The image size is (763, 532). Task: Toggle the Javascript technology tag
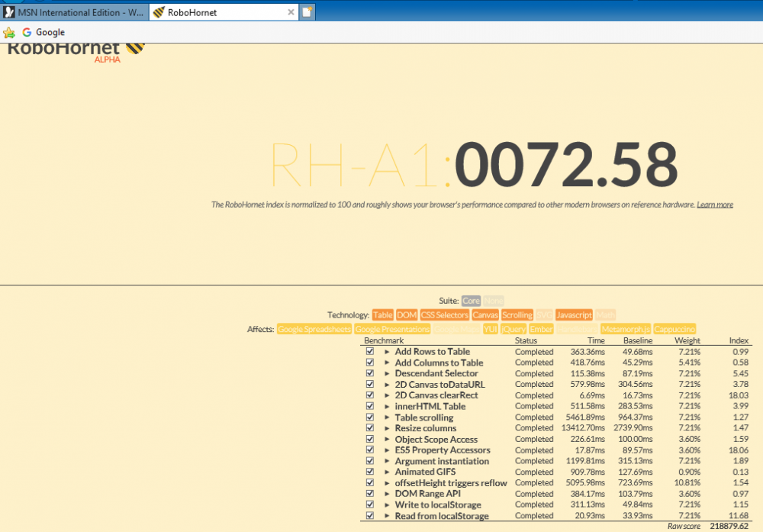click(575, 315)
